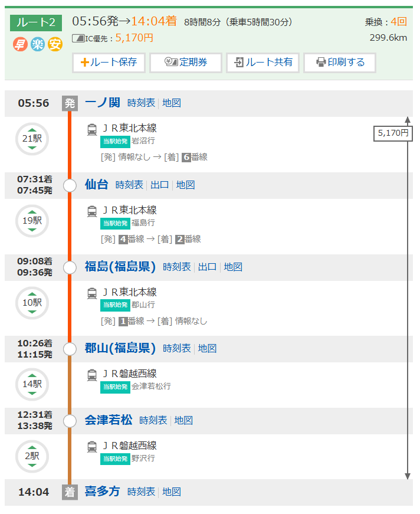This screenshot has width=420, height=514.
Task: Share the route via ルート共有
Action: tap(262, 63)
